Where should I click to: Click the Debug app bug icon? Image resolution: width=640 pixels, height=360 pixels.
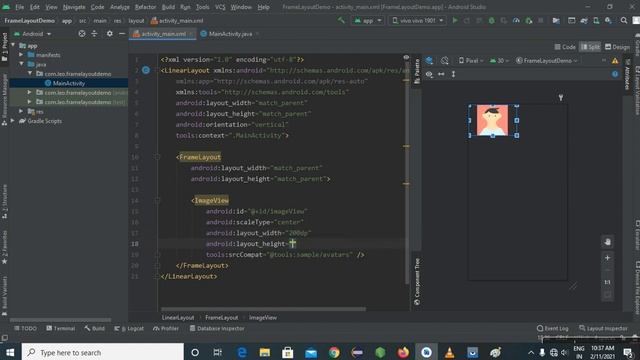coord(491,20)
